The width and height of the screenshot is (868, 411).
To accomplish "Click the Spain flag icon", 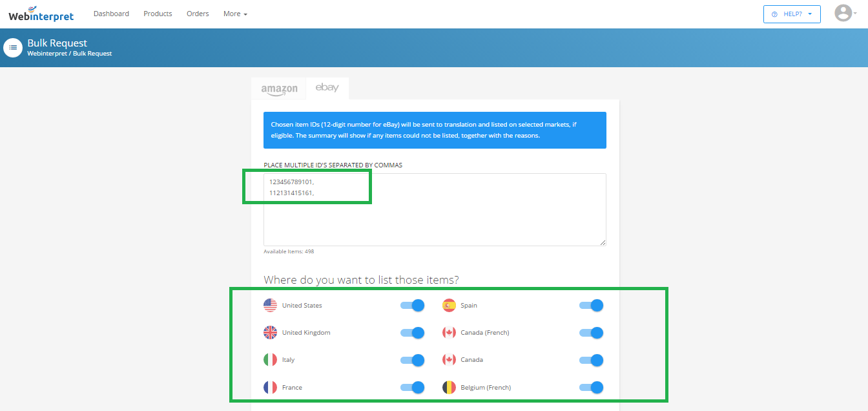I will coord(449,306).
